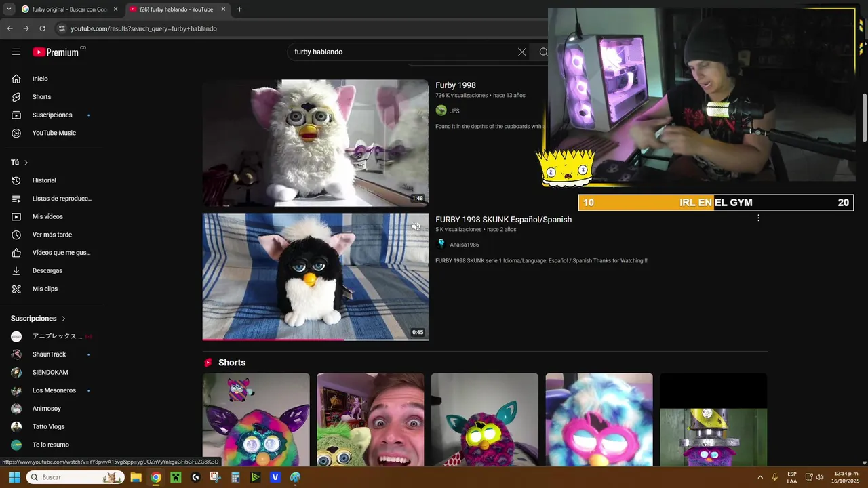
Task: Open the Minecraft icon in the taskbar
Action: tap(176, 477)
